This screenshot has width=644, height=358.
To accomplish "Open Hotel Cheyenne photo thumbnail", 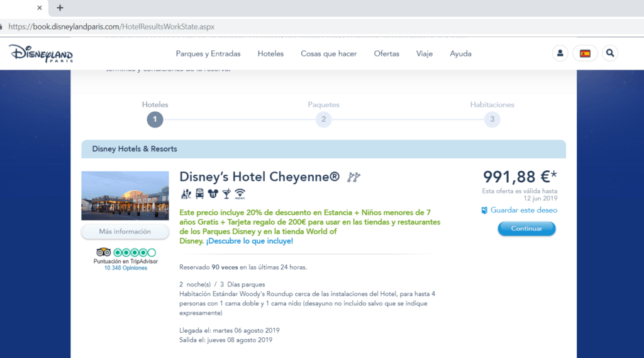I will coord(125,195).
